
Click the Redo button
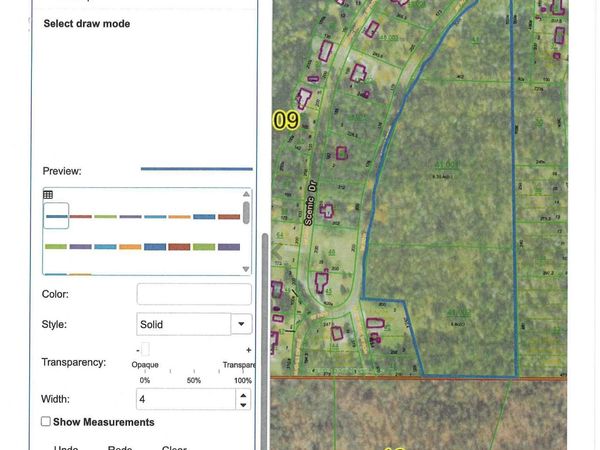(x=120, y=447)
